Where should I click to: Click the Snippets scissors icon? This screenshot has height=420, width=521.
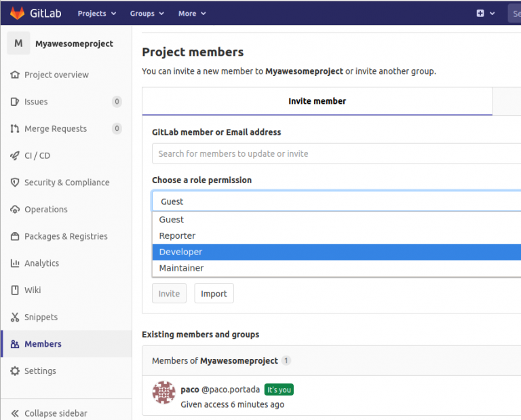15,317
